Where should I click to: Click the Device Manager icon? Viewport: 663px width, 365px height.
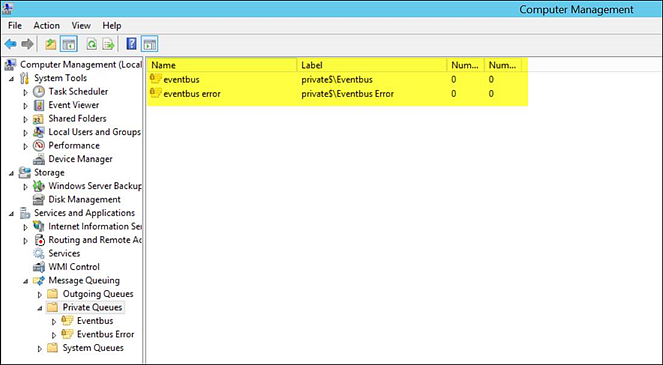[x=39, y=159]
